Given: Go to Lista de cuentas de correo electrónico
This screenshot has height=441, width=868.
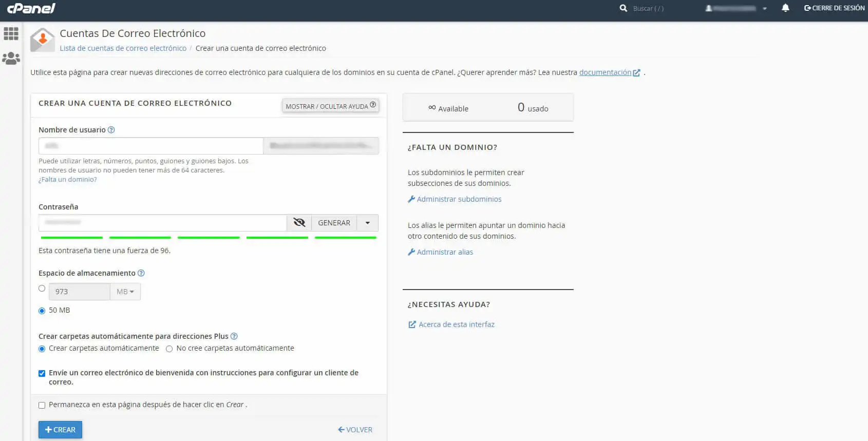Looking at the screenshot, I should tap(123, 48).
